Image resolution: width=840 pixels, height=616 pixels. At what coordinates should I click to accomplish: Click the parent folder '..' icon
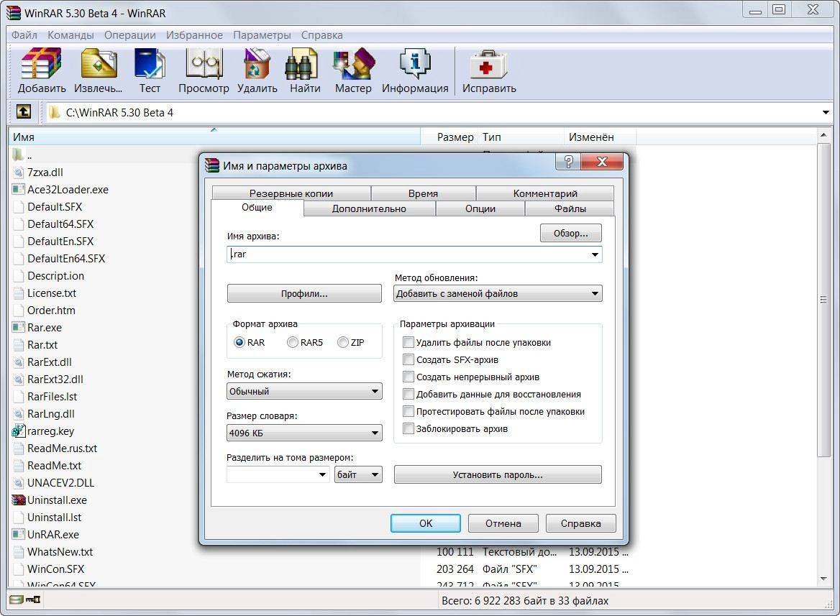(18, 155)
